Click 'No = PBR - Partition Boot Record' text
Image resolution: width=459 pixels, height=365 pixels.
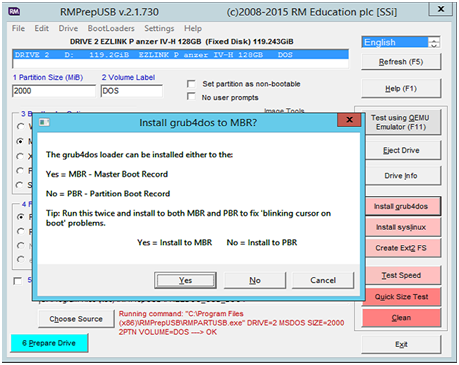tap(108, 194)
